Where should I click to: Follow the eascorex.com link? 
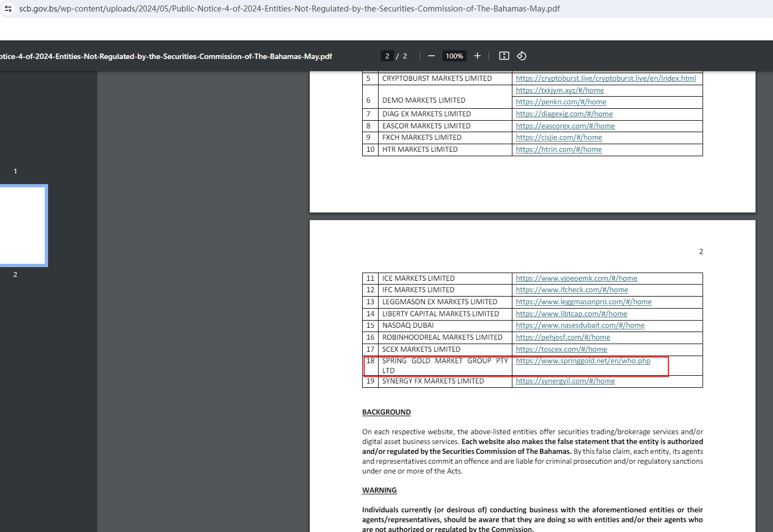(565, 126)
